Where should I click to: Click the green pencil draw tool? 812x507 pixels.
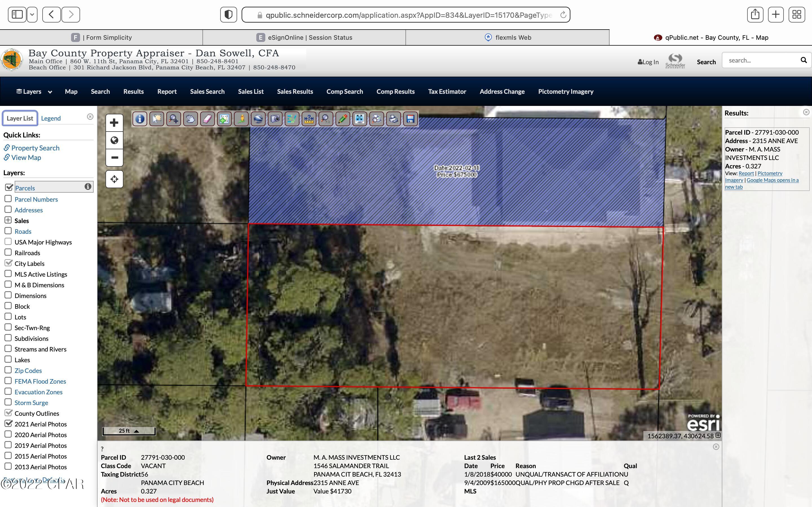(343, 119)
